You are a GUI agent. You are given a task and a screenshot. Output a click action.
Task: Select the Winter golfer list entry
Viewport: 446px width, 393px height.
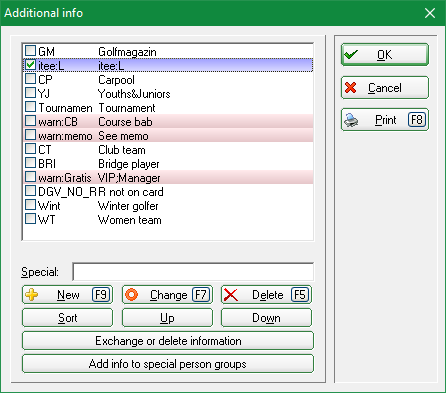point(168,206)
